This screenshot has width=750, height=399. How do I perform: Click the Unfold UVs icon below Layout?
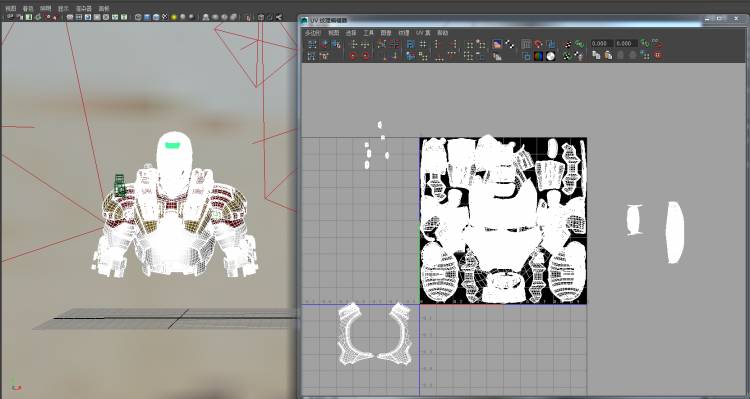[410, 56]
